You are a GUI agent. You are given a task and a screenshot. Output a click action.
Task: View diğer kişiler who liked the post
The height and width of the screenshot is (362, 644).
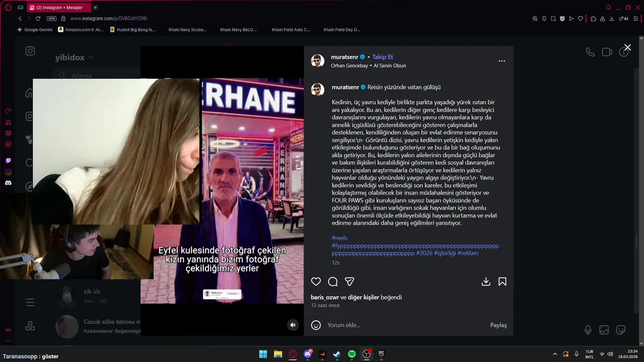(x=363, y=297)
